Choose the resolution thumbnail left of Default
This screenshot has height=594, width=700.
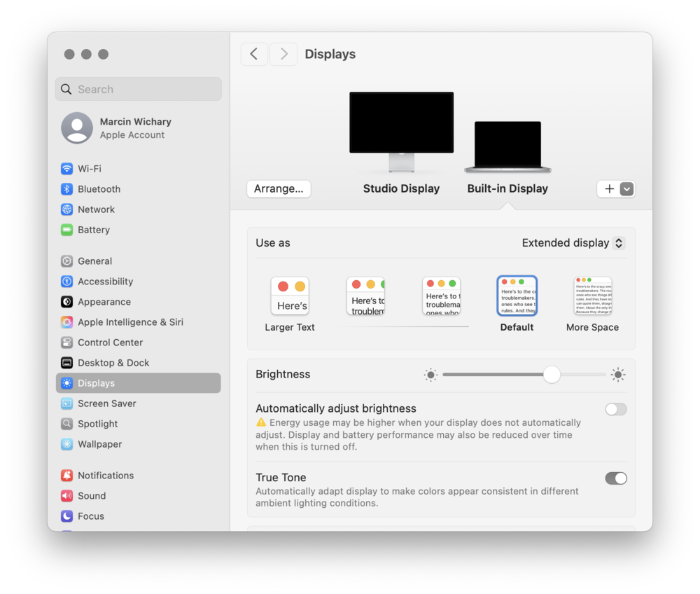(442, 296)
